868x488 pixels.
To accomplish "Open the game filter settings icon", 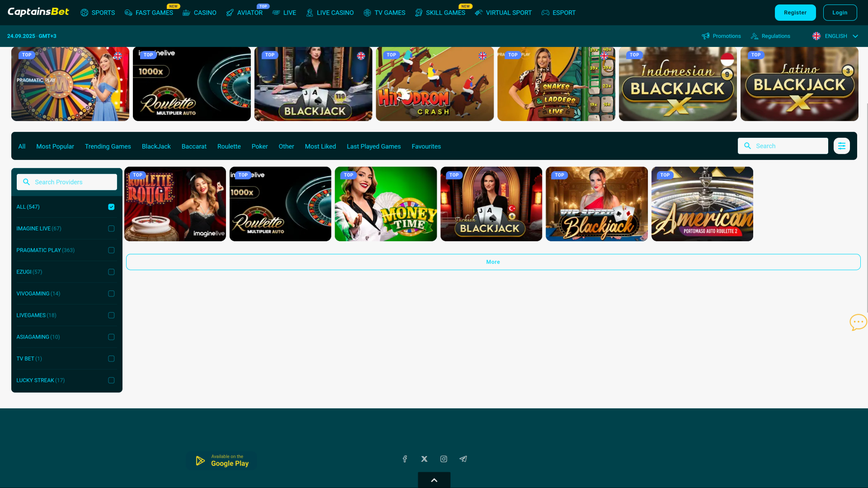I will (x=841, y=145).
